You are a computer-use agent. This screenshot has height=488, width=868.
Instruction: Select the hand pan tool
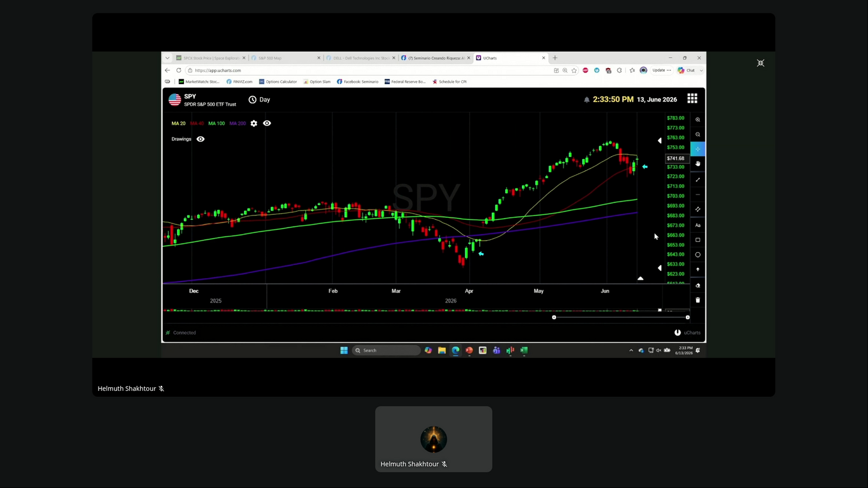coord(697,164)
